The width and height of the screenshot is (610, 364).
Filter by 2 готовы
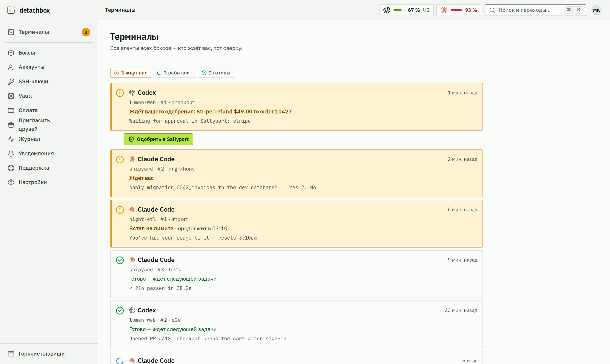(216, 73)
